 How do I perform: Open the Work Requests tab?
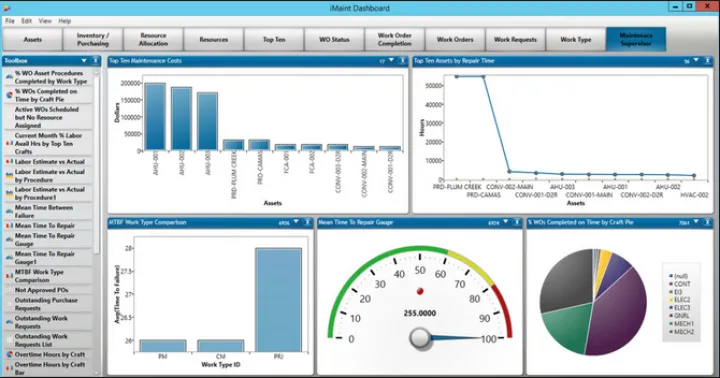[515, 39]
